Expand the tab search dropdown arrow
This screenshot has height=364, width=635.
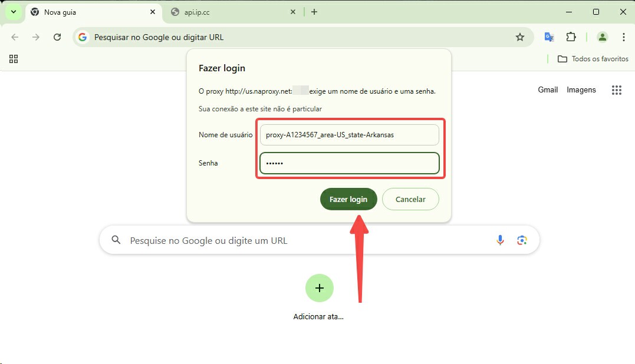[14, 12]
